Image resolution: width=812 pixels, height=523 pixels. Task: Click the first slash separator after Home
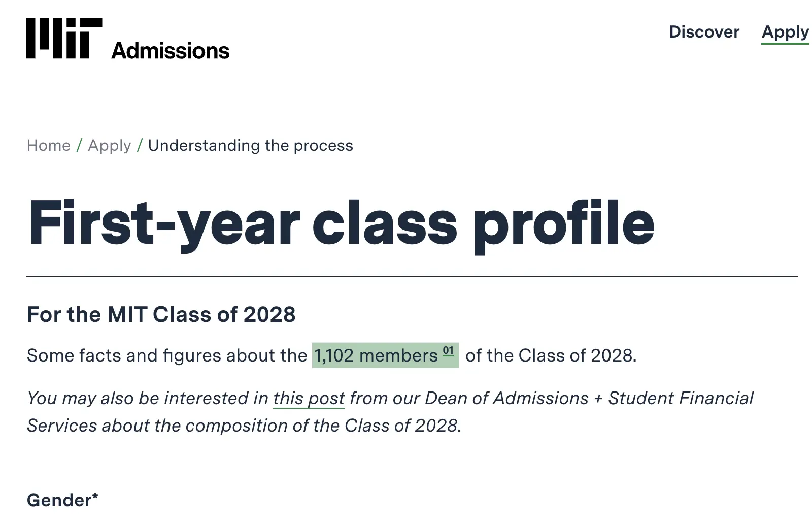79,146
